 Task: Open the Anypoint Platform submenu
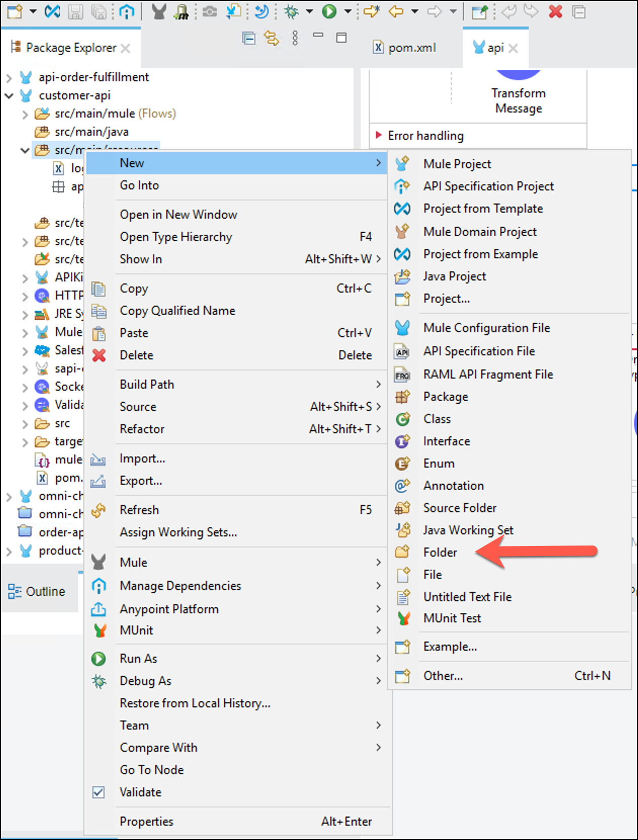(x=238, y=609)
